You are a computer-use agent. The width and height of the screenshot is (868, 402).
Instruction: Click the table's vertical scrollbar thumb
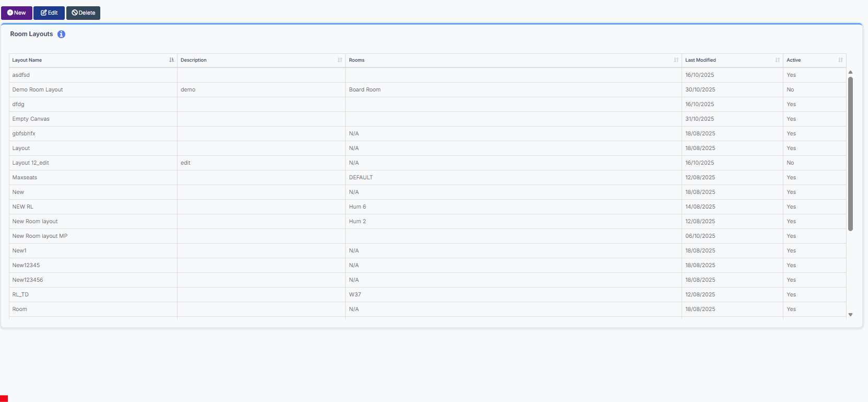tap(850, 154)
